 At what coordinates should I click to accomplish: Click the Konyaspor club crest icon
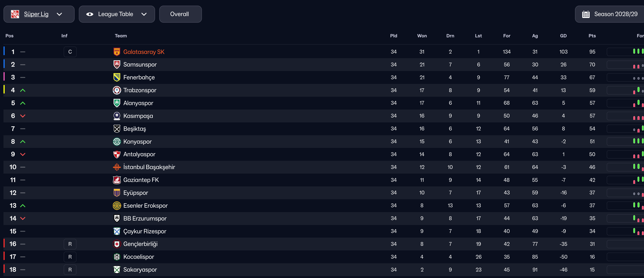tap(117, 142)
